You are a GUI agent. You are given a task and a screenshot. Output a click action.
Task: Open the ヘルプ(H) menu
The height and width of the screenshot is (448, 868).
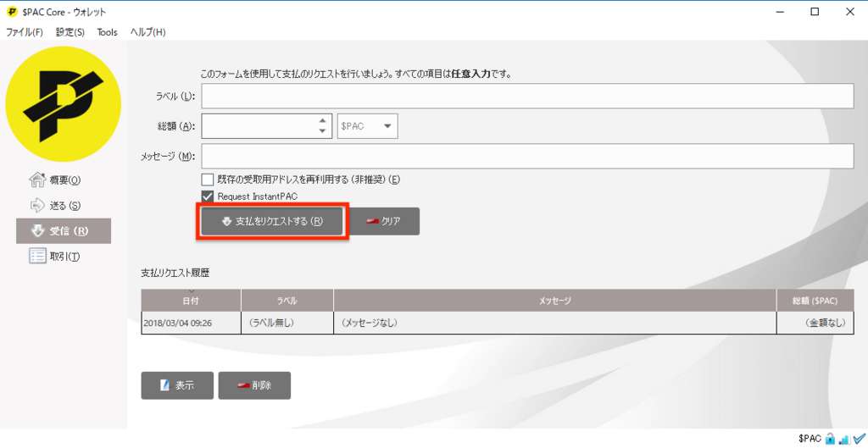pos(147,32)
